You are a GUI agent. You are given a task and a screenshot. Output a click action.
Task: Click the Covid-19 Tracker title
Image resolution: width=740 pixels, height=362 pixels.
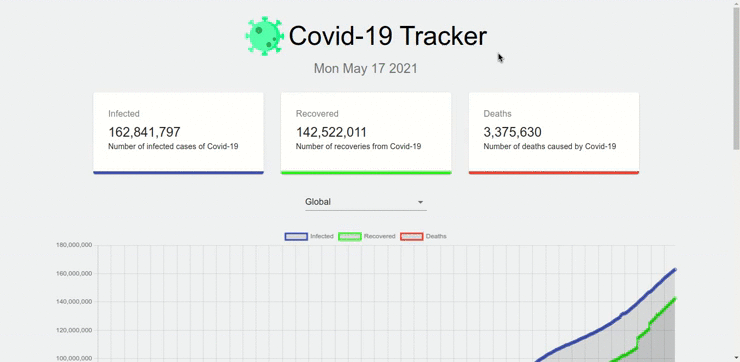pyautogui.click(x=387, y=36)
